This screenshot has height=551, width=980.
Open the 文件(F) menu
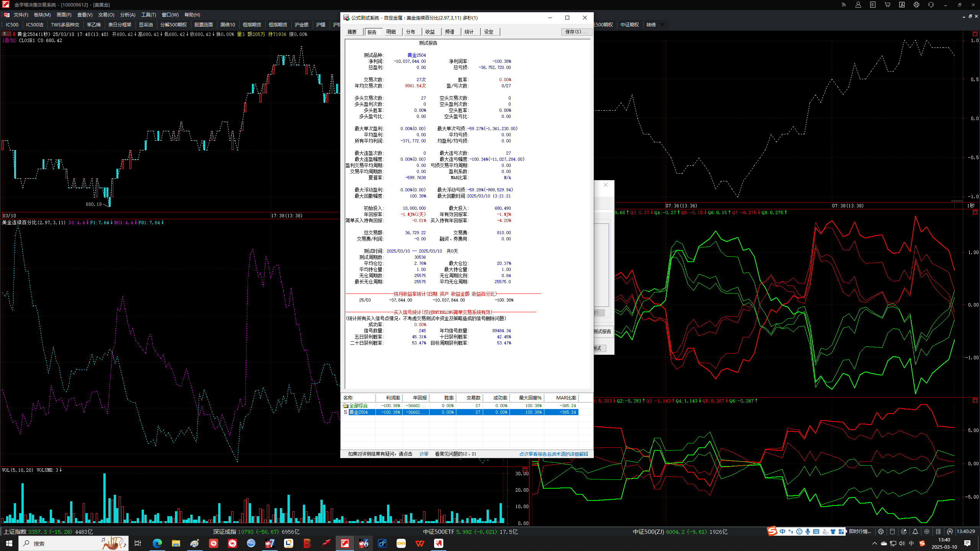(x=21, y=15)
